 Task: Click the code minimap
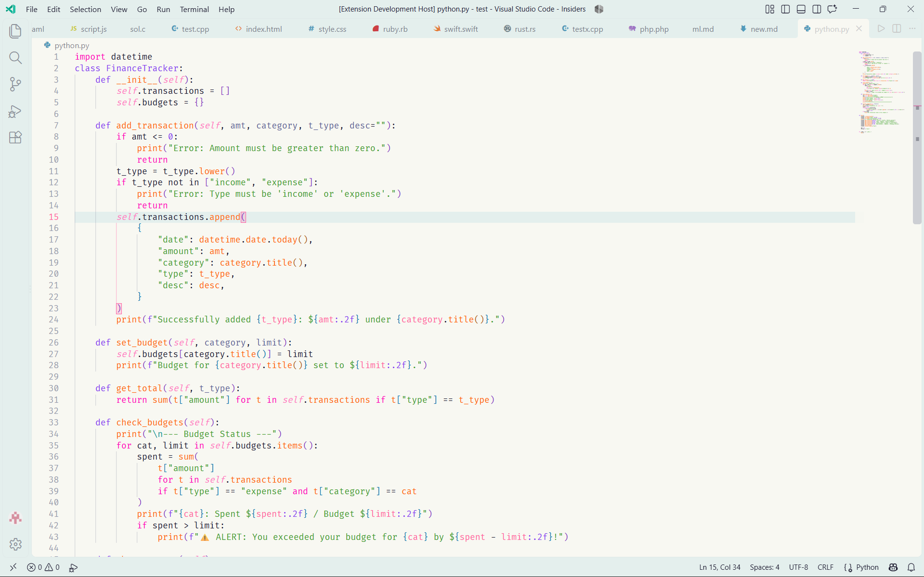883,92
